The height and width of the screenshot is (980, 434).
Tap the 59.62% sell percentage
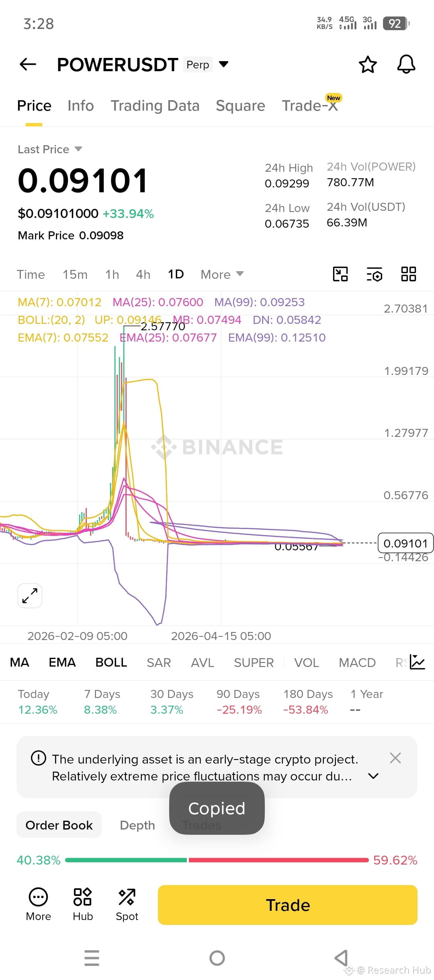395,860
